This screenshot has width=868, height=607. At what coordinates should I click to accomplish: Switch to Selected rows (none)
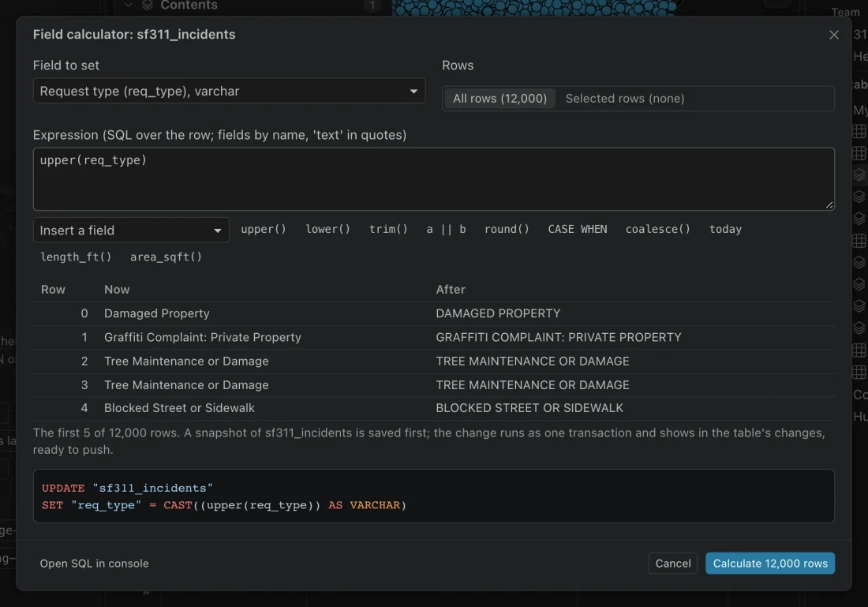(625, 99)
